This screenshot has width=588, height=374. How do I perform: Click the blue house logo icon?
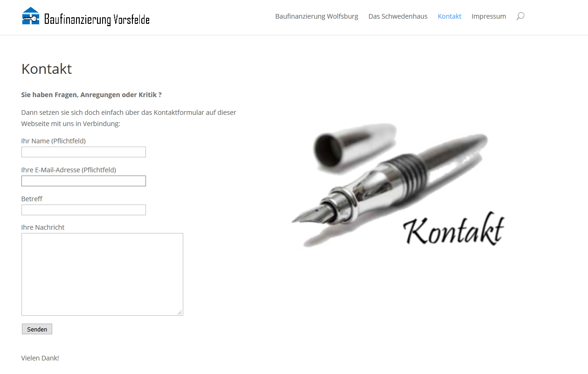pos(31,16)
